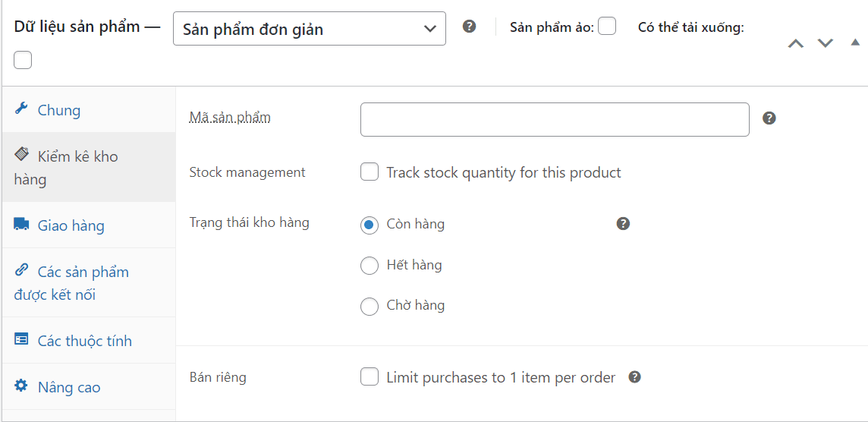Open the Sản phẩm đơn giản product type dropdown
Viewport: 868px width, 422px height.
pyautogui.click(x=310, y=29)
